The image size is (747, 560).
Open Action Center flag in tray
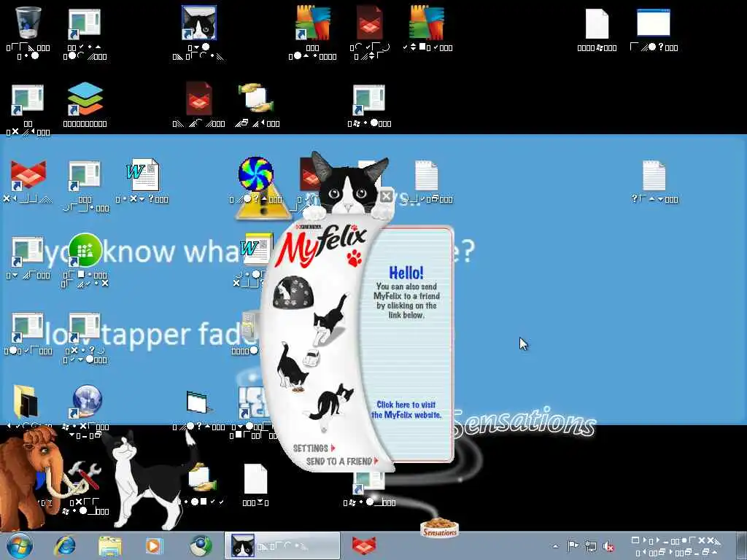(573, 546)
